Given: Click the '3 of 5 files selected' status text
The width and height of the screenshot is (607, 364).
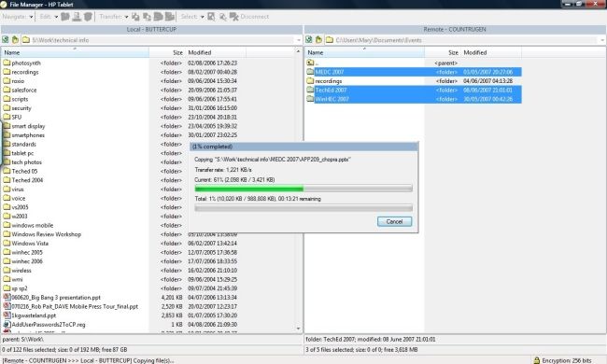Looking at the screenshot, I should pos(361,349).
